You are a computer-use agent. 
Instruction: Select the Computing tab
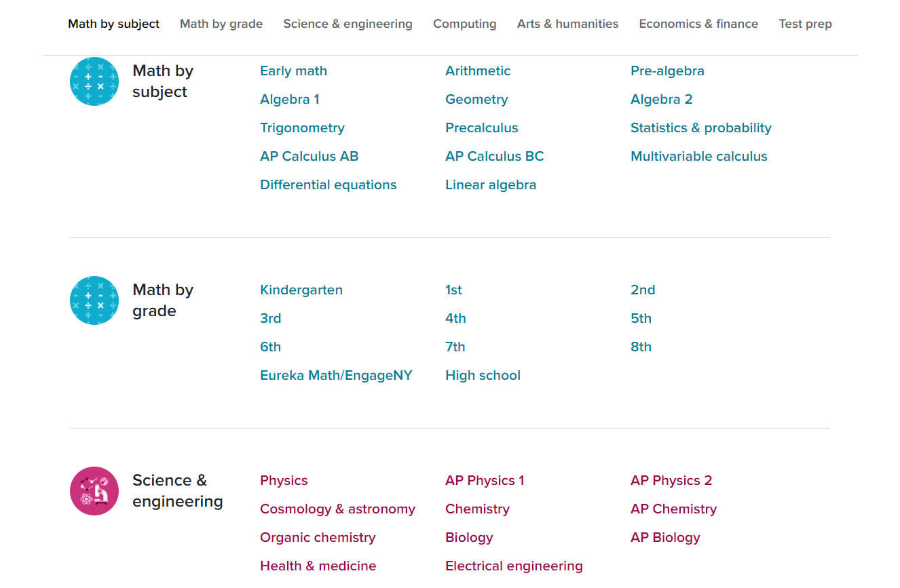point(464,24)
